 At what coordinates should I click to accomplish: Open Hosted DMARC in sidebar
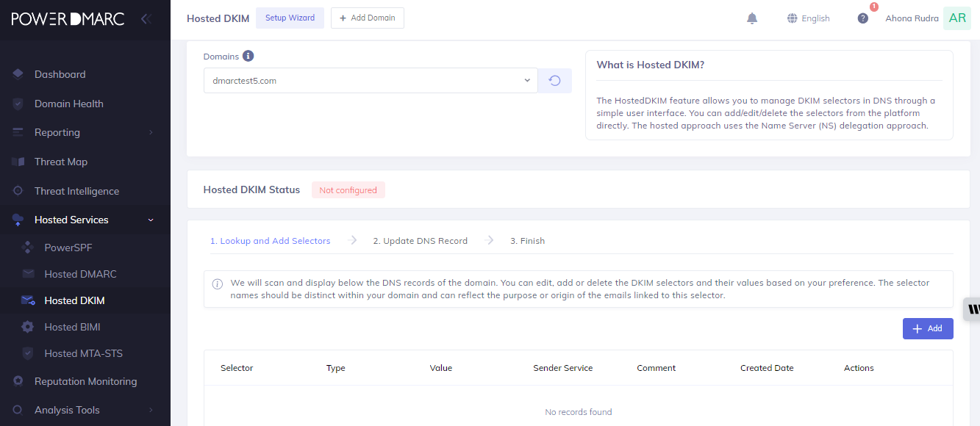(80, 274)
